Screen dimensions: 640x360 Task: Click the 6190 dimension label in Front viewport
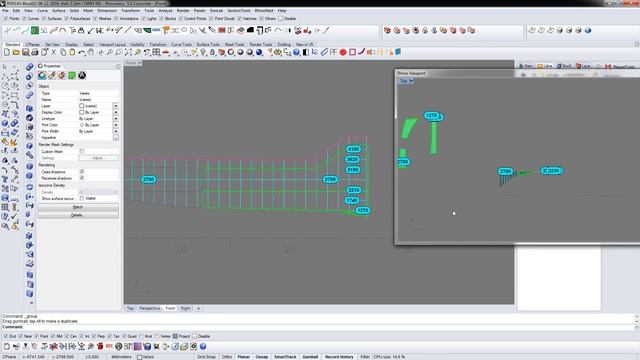click(353, 149)
